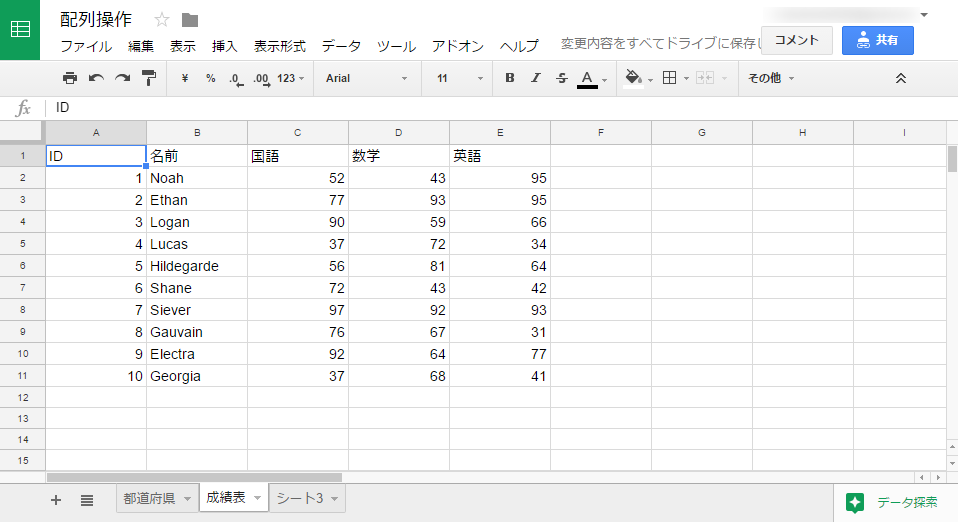Select the cell containing Georgia

tap(197, 376)
